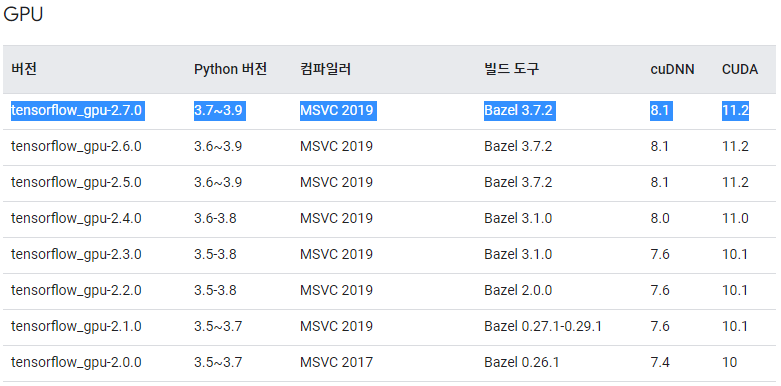
Task: Click MSVC 2019 in the 2.6.0 row
Action: click(337, 147)
